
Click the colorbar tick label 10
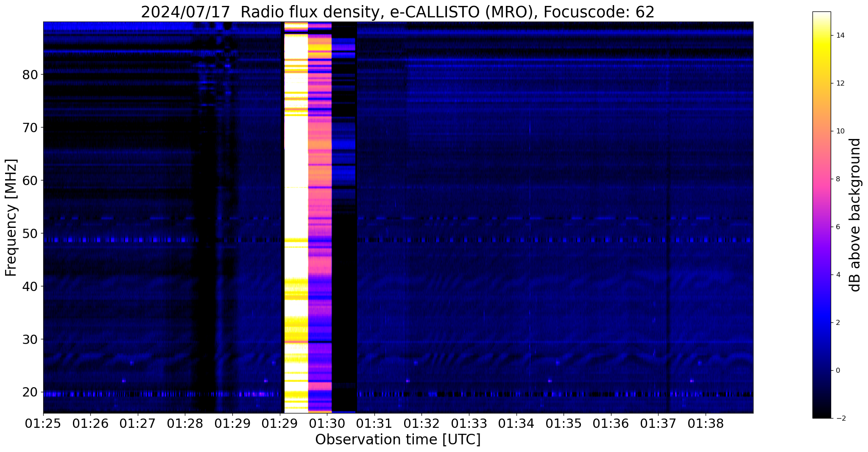(840, 131)
